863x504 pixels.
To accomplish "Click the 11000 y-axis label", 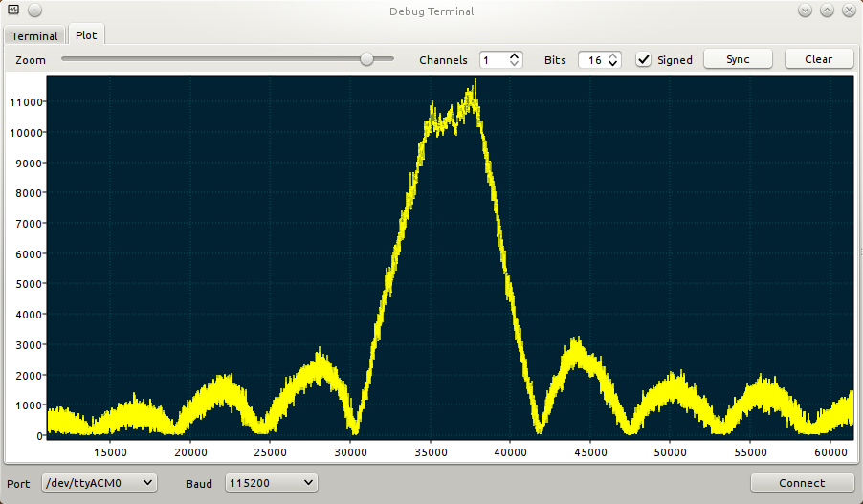I will pyautogui.click(x=26, y=102).
